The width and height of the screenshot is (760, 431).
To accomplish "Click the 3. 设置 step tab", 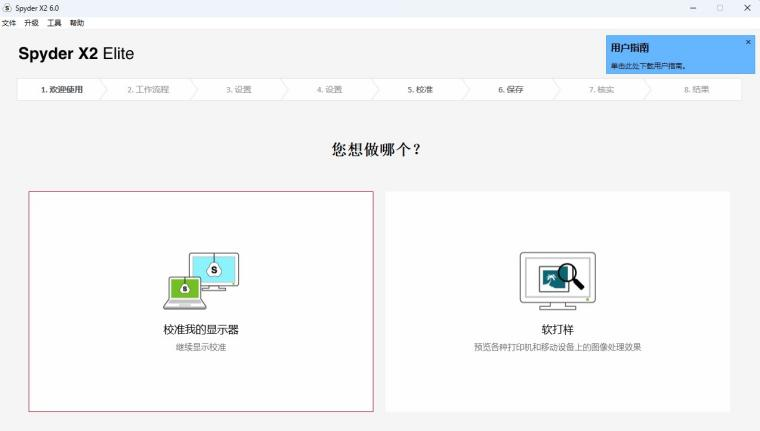I will tap(238, 90).
